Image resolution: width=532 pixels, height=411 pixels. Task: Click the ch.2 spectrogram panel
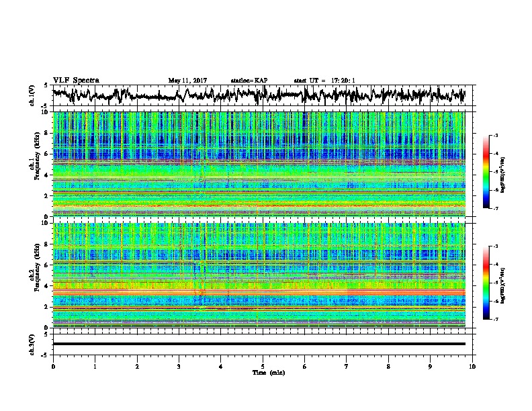tap(259, 275)
